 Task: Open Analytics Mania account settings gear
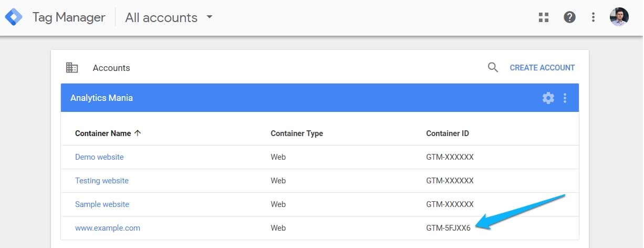click(548, 98)
